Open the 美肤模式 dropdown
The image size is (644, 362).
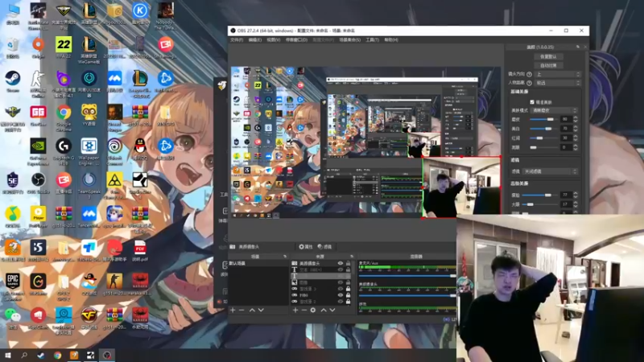click(x=555, y=110)
